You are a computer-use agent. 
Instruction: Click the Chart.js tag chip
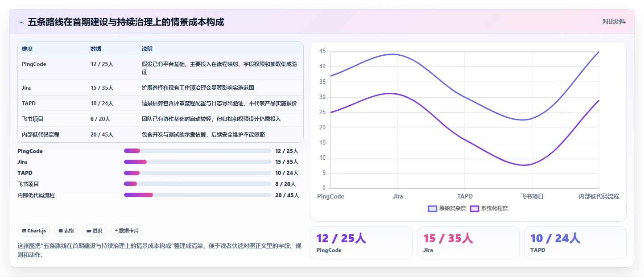pyautogui.click(x=34, y=231)
